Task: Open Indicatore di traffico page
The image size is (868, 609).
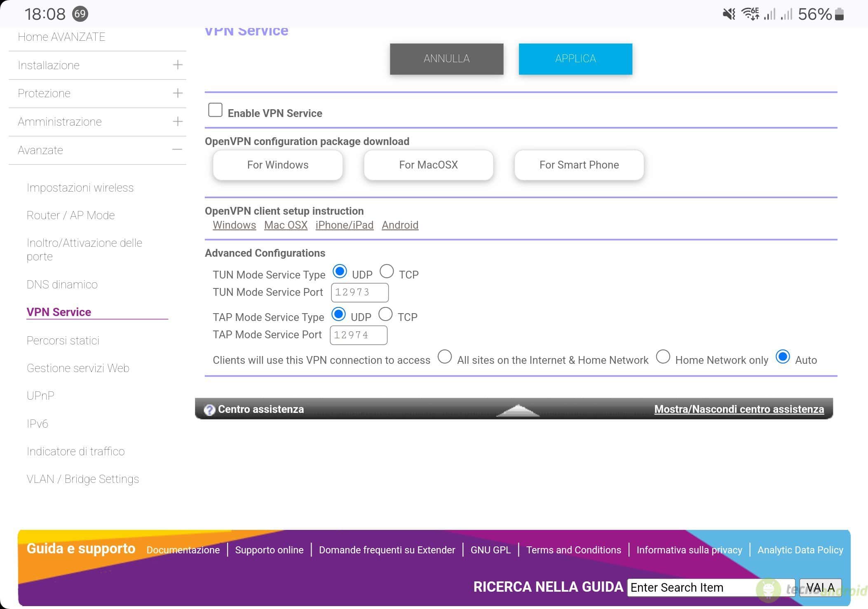Action: (x=75, y=452)
